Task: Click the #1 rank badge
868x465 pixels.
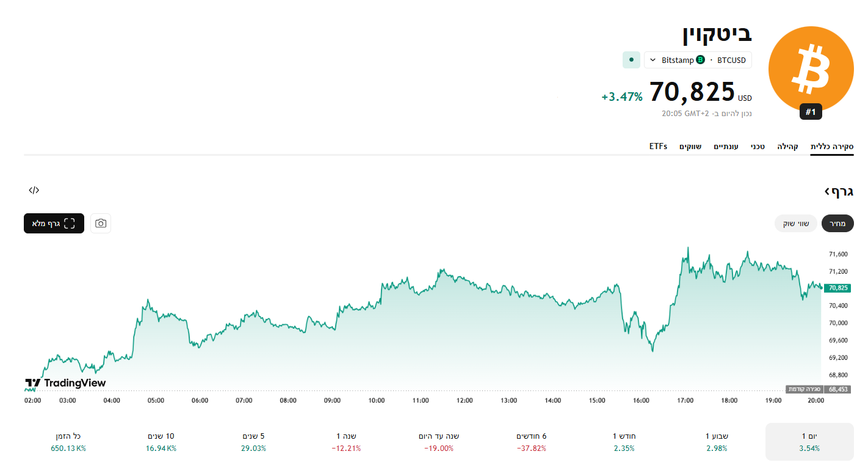Action: [811, 112]
